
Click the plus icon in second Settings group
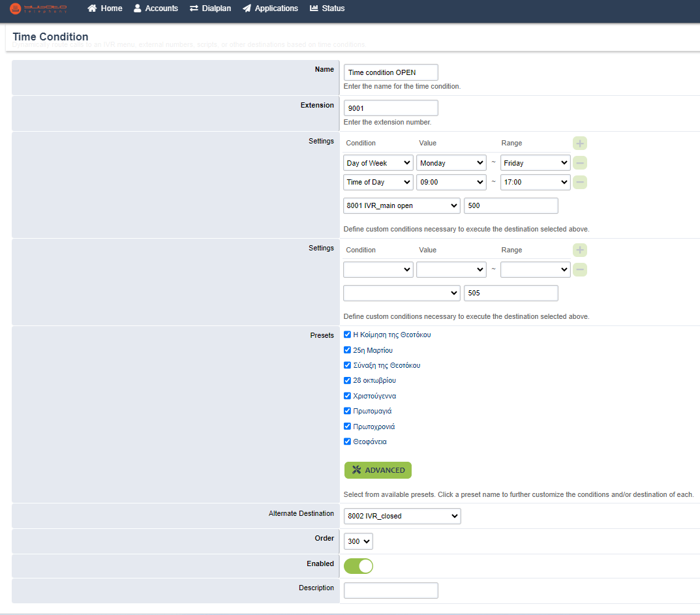coord(579,250)
